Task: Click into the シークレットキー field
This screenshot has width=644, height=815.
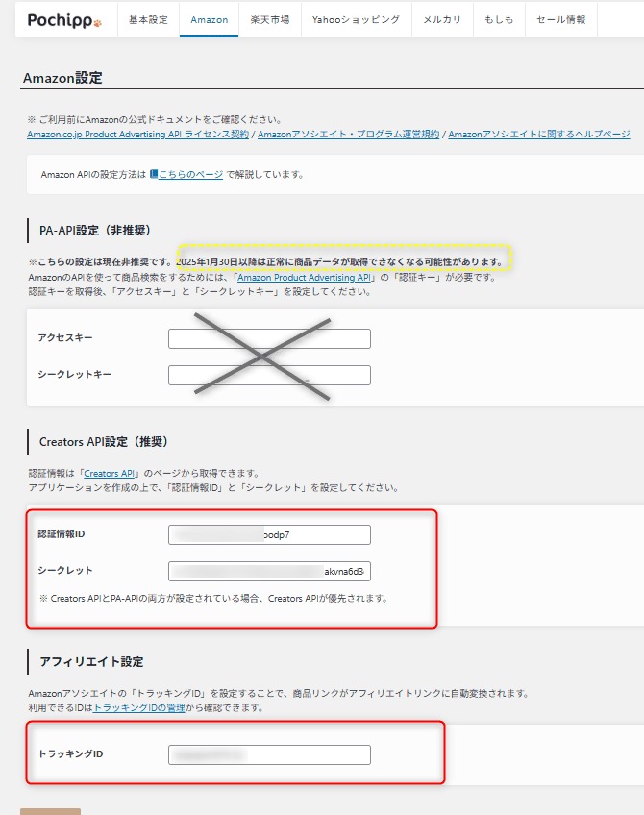Action: pos(269,375)
